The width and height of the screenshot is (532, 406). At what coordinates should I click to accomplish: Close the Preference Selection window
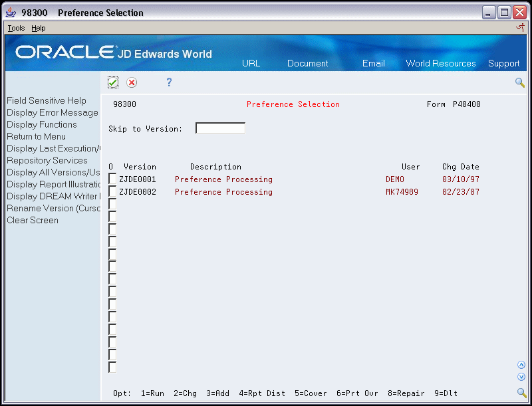click(519, 13)
